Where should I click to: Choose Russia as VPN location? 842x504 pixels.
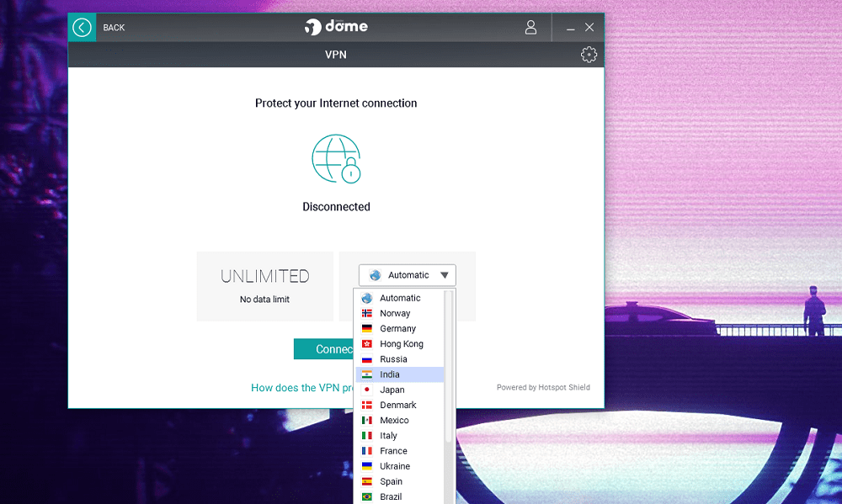tap(399, 359)
